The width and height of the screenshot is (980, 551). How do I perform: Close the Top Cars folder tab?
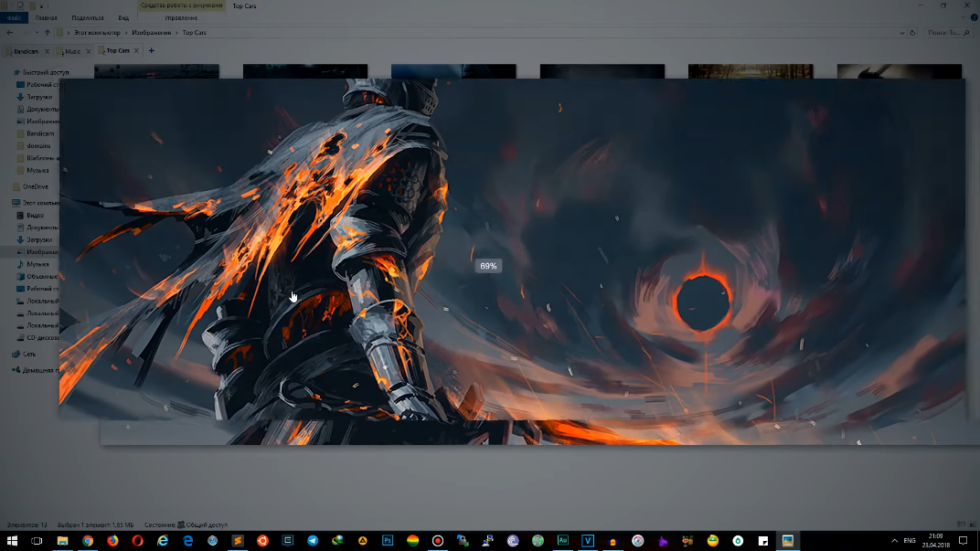point(136,50)
